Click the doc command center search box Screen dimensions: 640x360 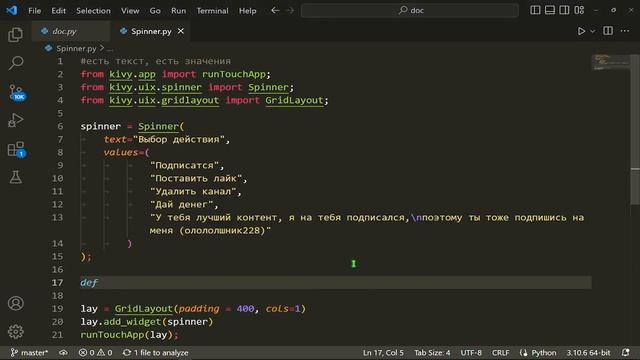(410, 10)
